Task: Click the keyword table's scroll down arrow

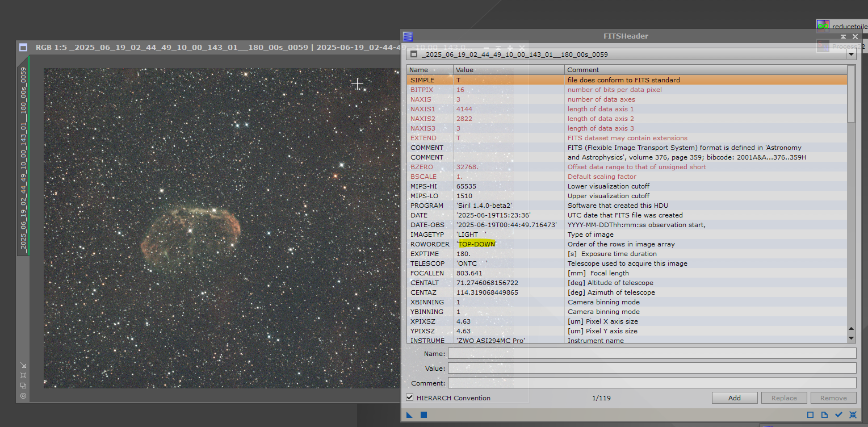Action: 851,338
